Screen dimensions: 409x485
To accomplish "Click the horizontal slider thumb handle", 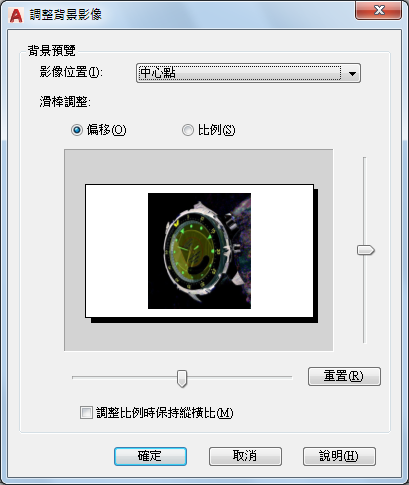I will (x=182, y=378).
